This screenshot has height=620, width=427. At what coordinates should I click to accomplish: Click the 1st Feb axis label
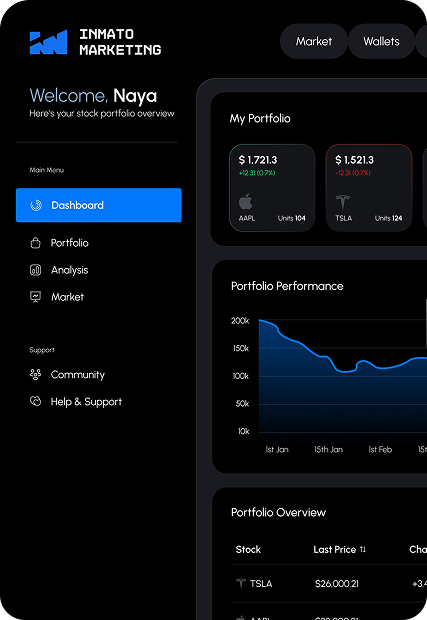point(380,450)
